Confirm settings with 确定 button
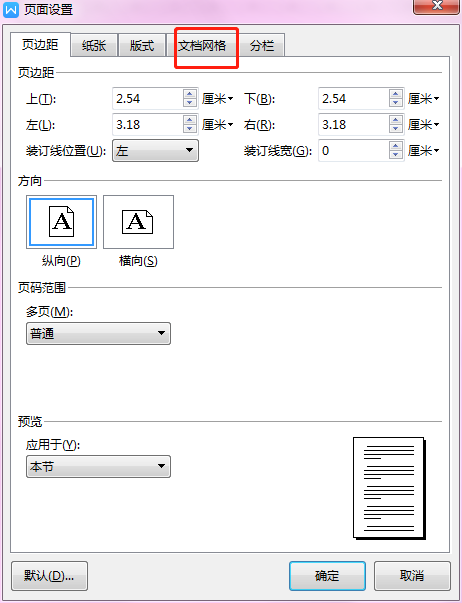The width and height of the screenshot is (462, 603). click(x=327, y=576)
